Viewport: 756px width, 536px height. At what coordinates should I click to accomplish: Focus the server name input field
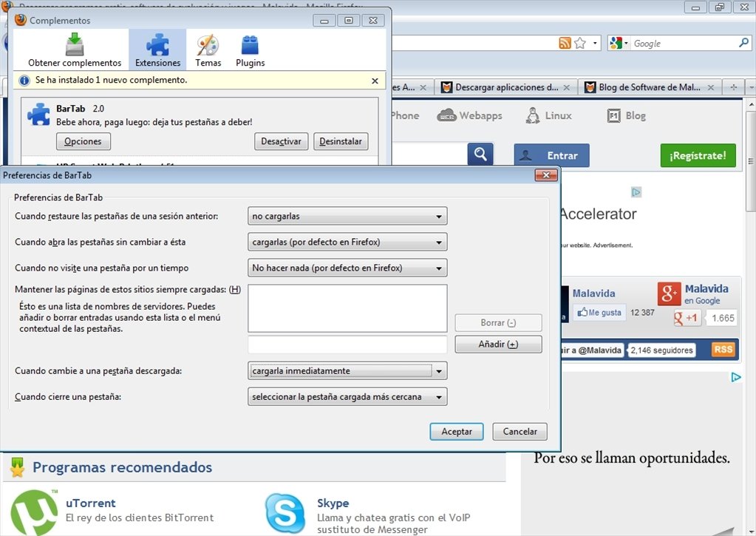point(347,345)
